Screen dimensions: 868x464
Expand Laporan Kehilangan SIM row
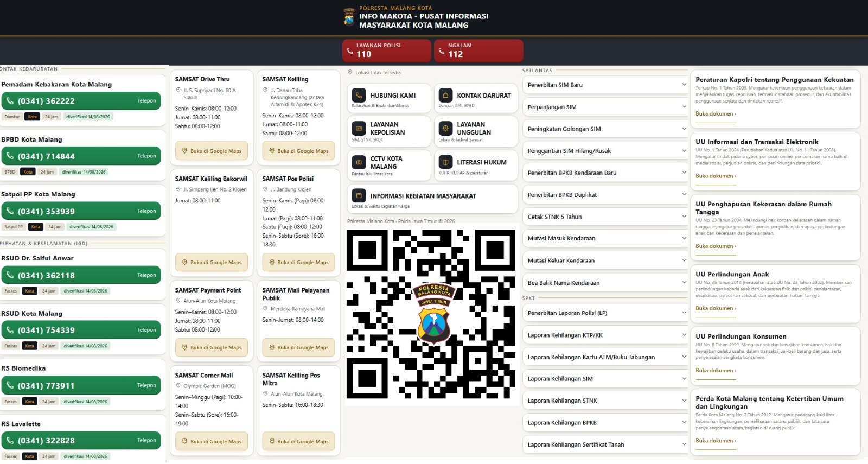pos(605,379)
